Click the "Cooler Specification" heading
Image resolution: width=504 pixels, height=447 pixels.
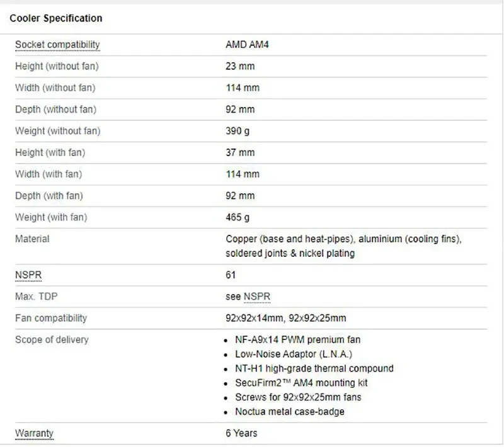pyautogui.click(x=56, y=18)
